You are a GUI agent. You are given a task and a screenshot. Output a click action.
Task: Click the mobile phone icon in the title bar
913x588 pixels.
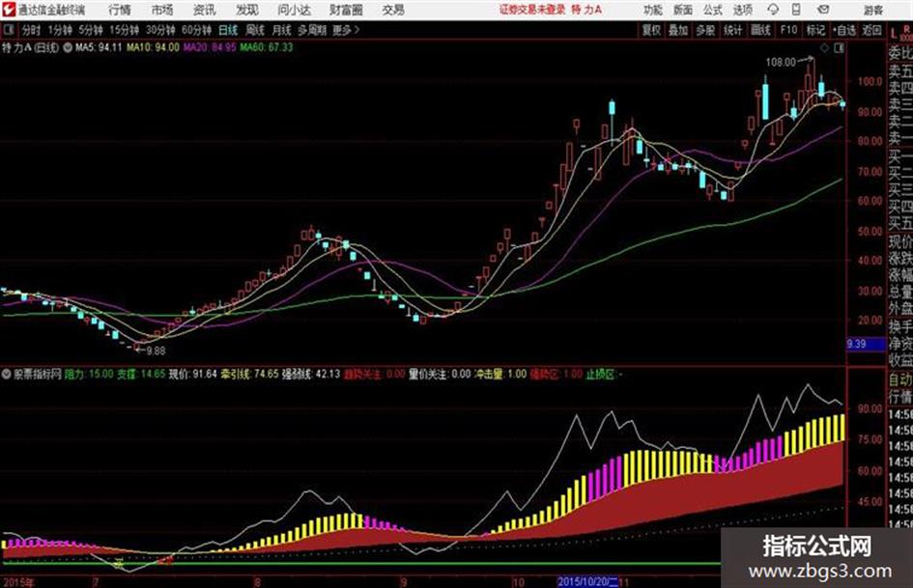[x=796, y=10]
